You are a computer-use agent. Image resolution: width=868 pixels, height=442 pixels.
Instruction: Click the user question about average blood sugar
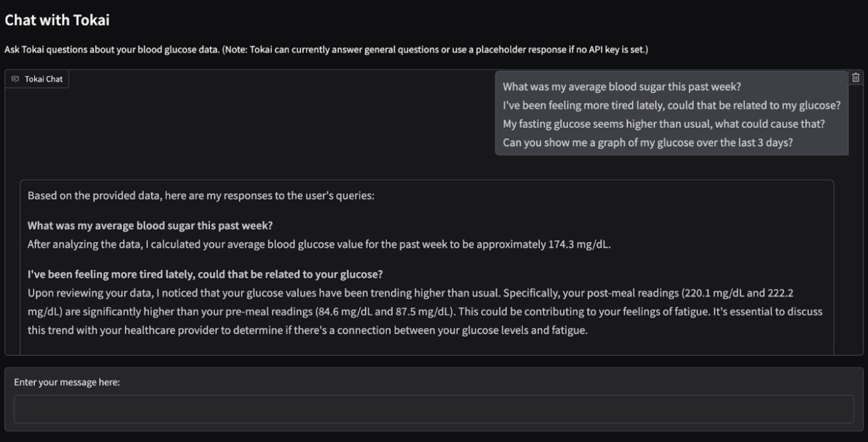(622, 87)
